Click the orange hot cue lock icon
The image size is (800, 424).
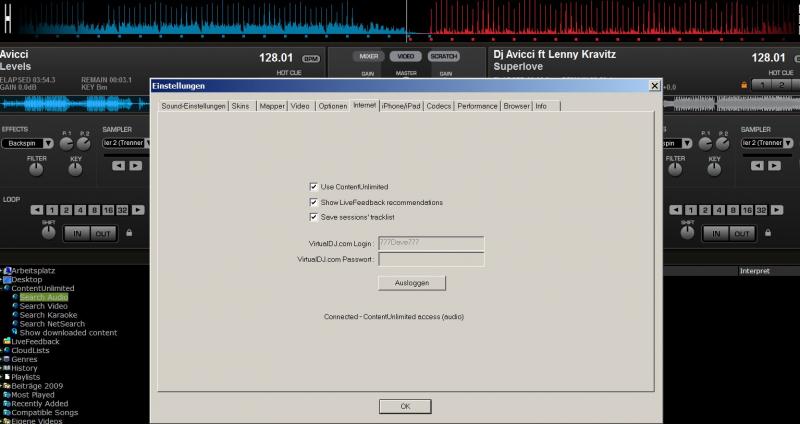tap(744, 85)
